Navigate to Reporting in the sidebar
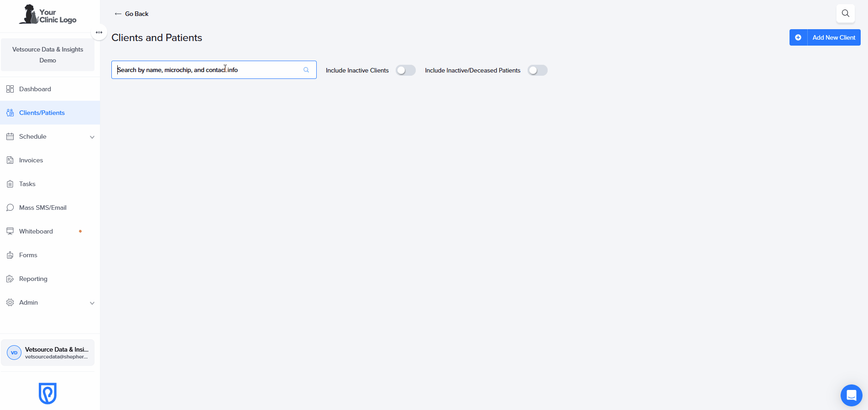 coord(33,279)
